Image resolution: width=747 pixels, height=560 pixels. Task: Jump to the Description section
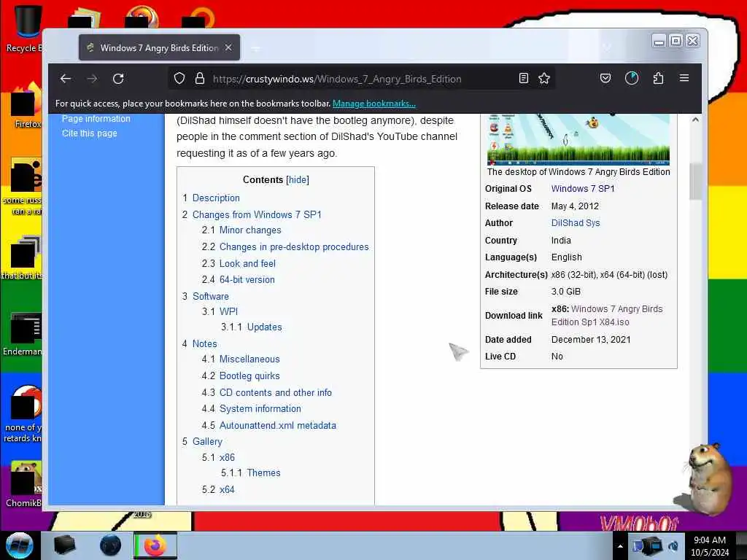coord(216,198)
